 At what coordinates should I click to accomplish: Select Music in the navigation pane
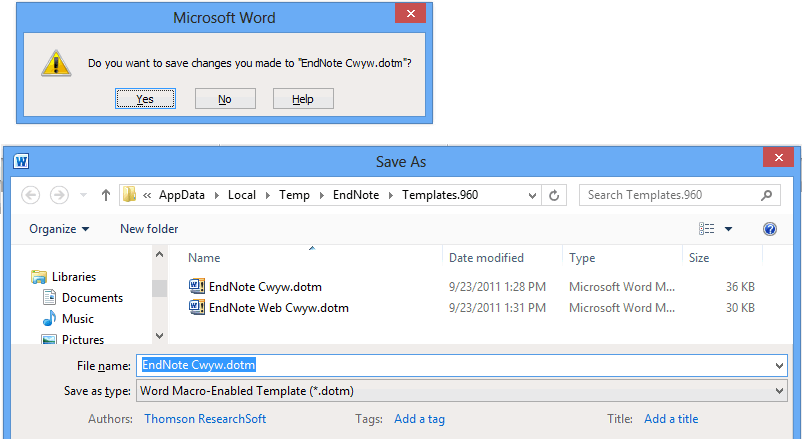(x=78, y=319)
